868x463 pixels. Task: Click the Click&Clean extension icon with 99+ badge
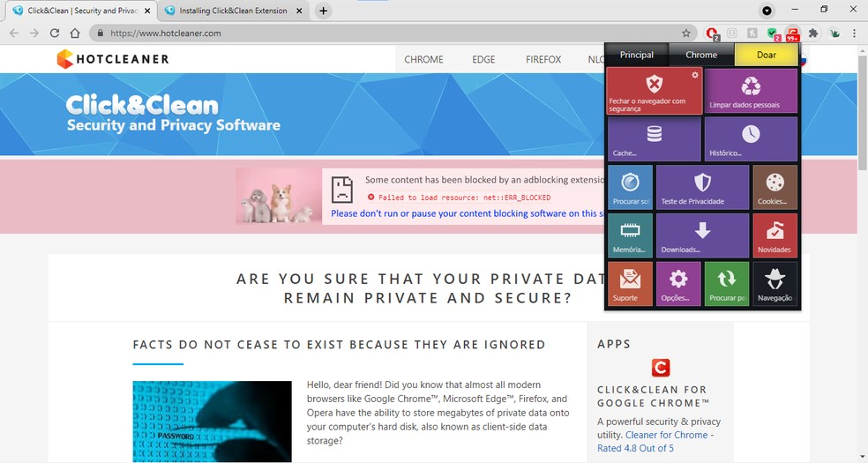click(x=792, y=34)
